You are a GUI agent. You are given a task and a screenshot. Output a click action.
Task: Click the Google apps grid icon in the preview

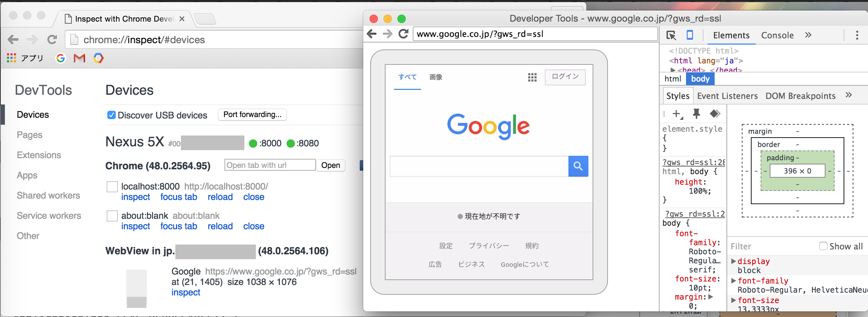coord(532,77)
